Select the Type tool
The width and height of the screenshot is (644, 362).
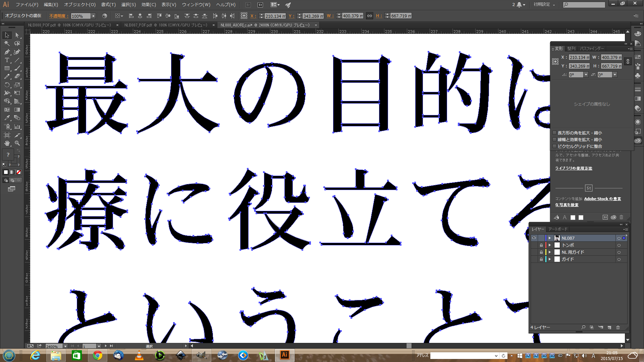point(7,60)
